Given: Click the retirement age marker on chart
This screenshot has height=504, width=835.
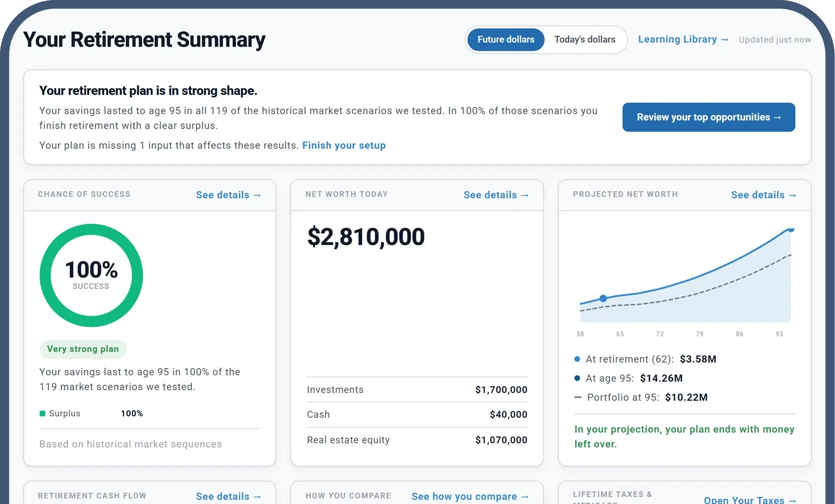Looking at the screenshot, I should [603, 298].
